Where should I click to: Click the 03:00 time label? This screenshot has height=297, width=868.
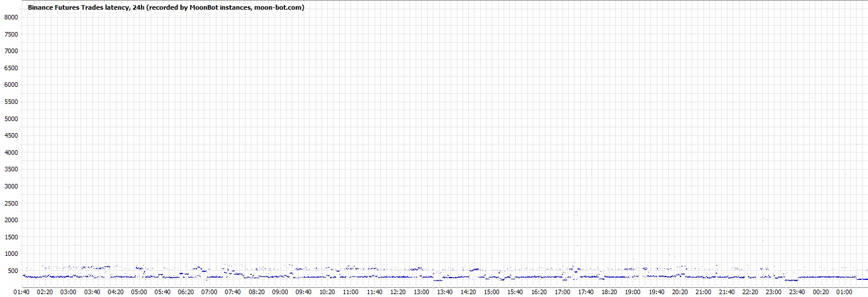(68, 292)
